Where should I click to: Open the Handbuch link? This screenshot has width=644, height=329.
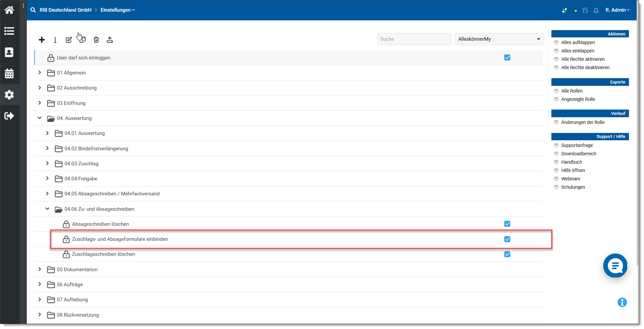(x=571, y=162)
